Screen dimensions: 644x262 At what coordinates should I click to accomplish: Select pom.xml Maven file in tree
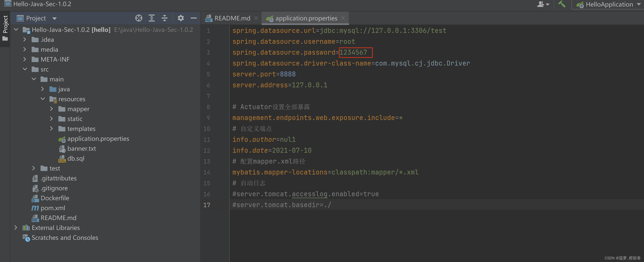(53, 208)
